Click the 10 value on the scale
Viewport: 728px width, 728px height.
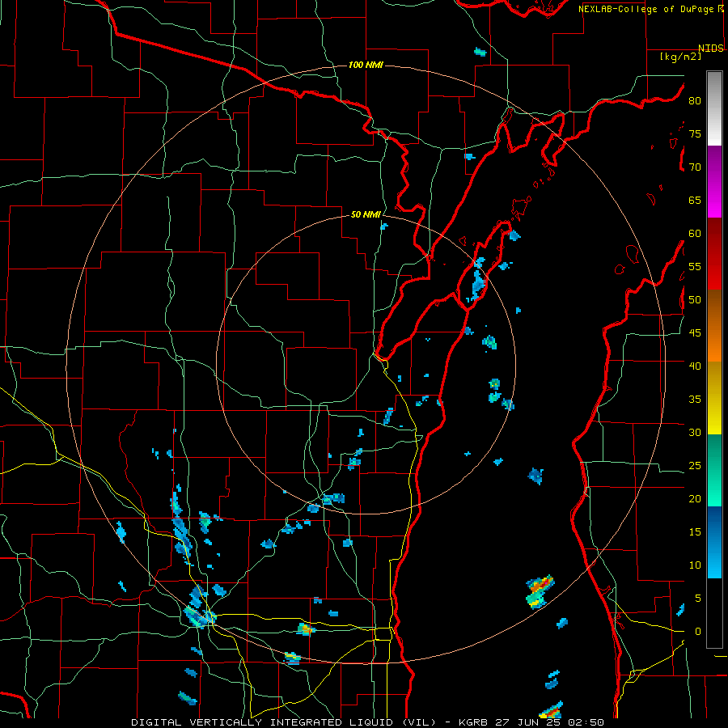[x=695, y=565]
